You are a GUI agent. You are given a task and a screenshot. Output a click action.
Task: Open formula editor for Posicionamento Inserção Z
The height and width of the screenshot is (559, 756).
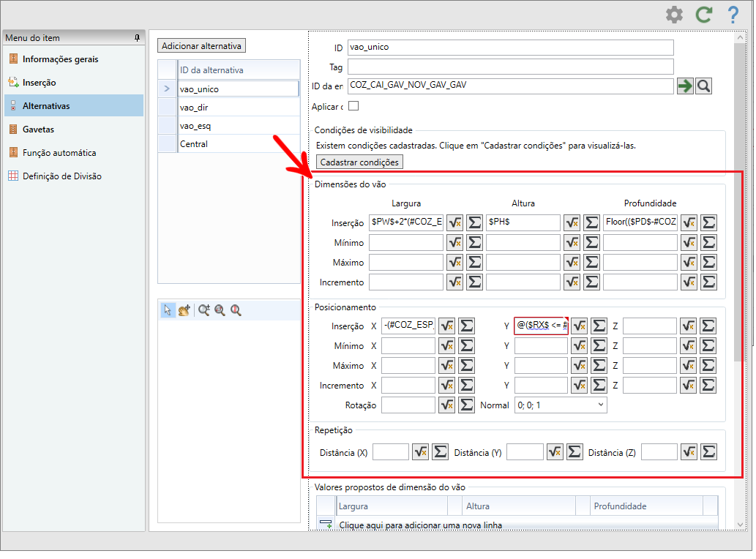point(689,326)
